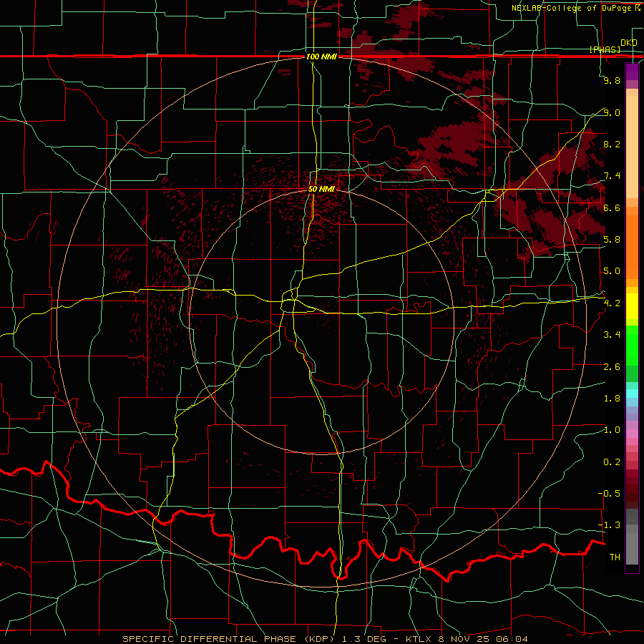Click the 3.4 scale value

[612, 335]
